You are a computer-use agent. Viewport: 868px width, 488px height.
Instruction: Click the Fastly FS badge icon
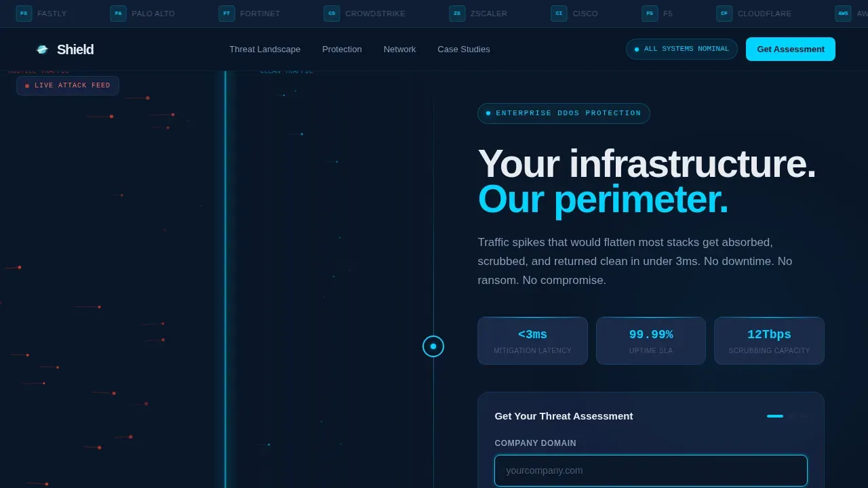click(x=24, y=14)
